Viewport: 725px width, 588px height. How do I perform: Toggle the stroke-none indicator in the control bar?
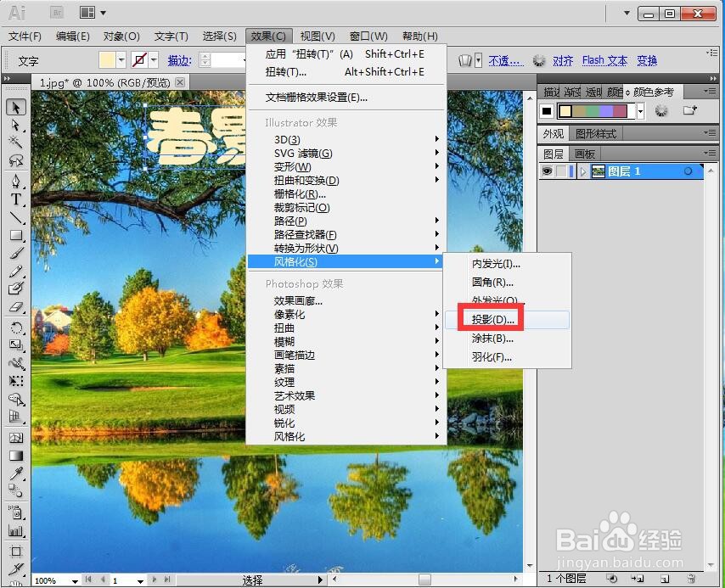[141, 60]
